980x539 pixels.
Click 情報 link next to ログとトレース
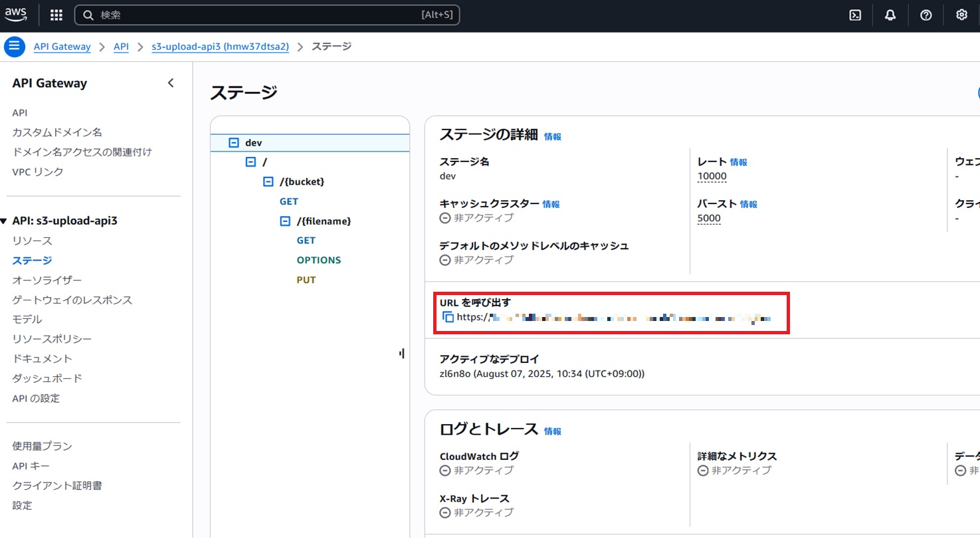click(x=553, y=431)
